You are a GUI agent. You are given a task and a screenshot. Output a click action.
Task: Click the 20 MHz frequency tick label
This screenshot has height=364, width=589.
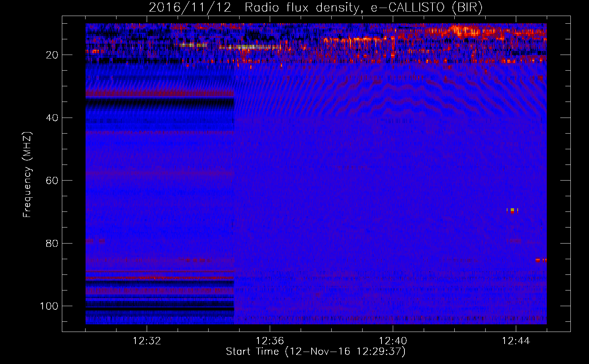click(52, 55)
